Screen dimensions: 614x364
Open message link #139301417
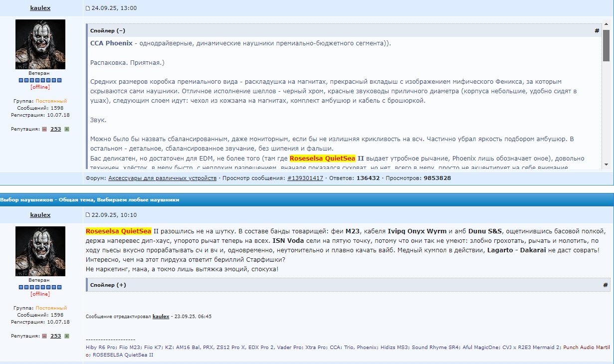click(x=305, y=178)
